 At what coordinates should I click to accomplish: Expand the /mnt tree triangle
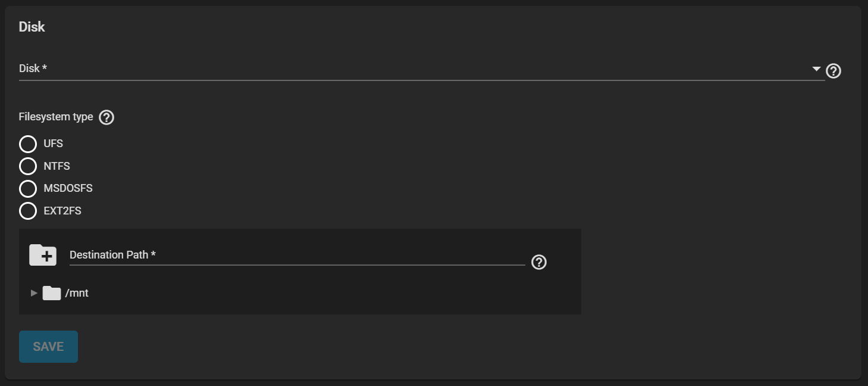pyautogui.click(x=34, y=293)
